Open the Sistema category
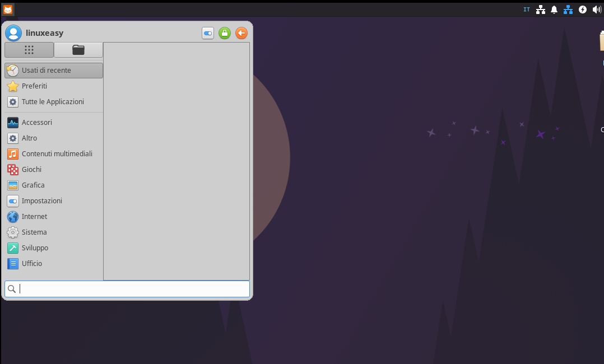The height and width of the screenshot is (364, 604). click(54, 232)
